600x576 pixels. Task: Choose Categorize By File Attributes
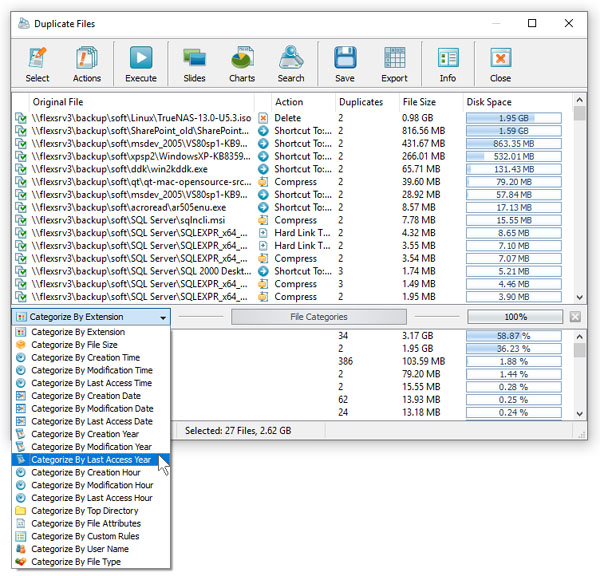click(91, 523)
